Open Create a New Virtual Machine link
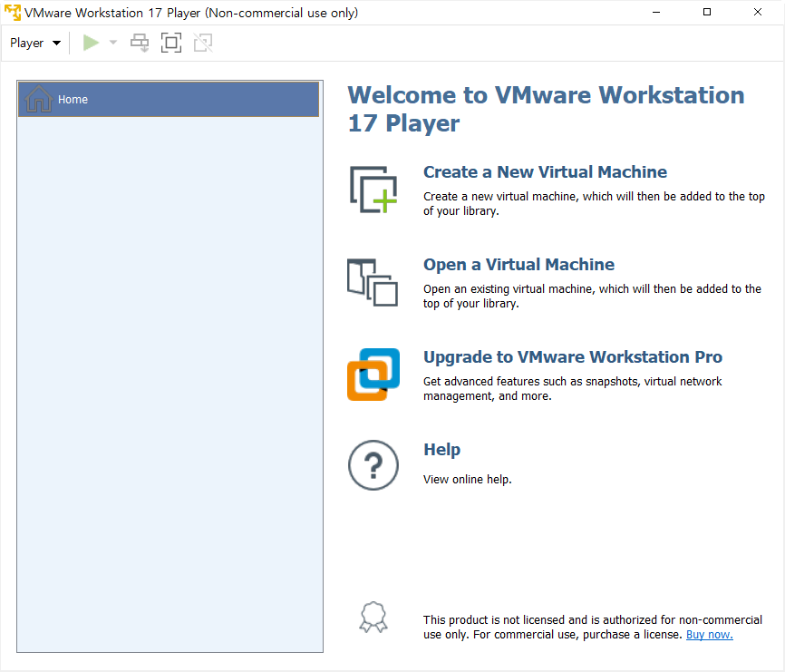 click(545, 171)
